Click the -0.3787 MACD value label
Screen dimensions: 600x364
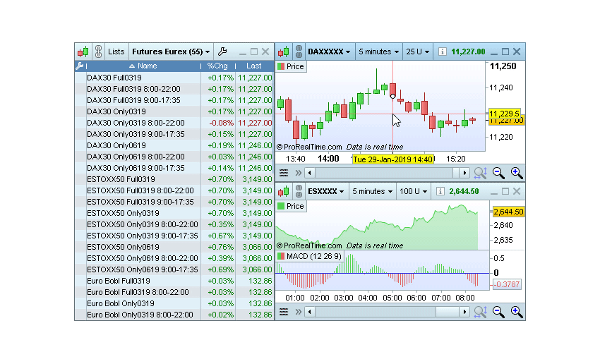507,284
